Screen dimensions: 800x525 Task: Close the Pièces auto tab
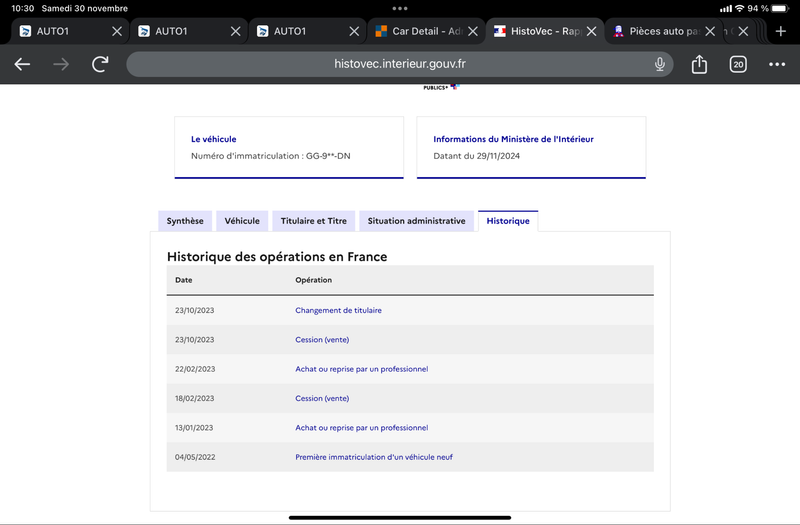(x=710, y=31)
